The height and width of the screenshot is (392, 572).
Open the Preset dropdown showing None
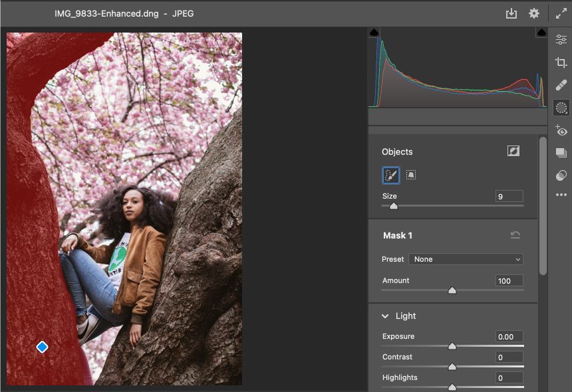pyautogui.click(x=466, y=259)
